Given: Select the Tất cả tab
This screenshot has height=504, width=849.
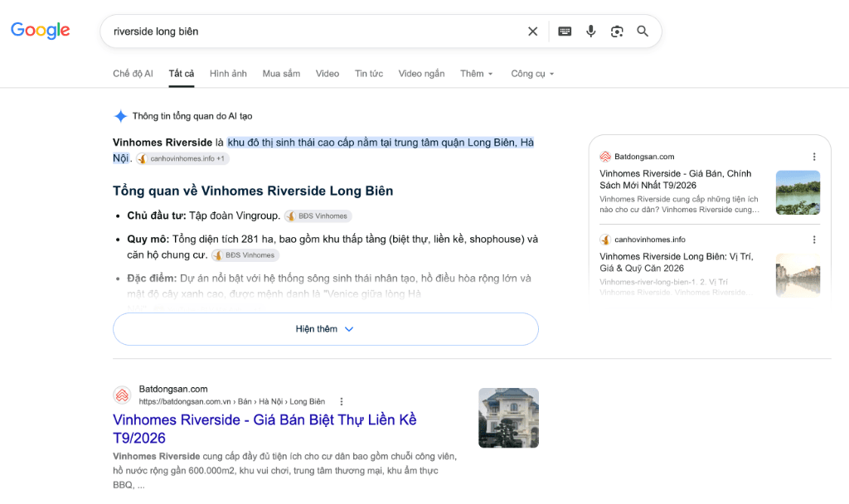Looking at the screenshot, I should click(x=182, y=74).
